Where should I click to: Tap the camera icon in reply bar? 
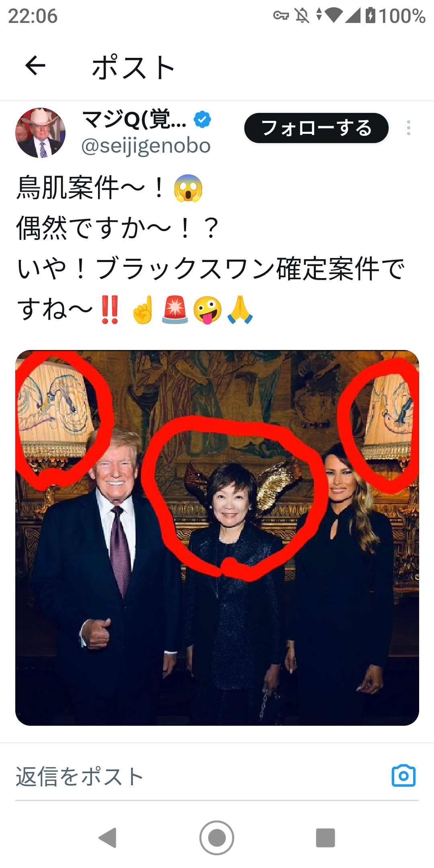(x=403, y=776)
